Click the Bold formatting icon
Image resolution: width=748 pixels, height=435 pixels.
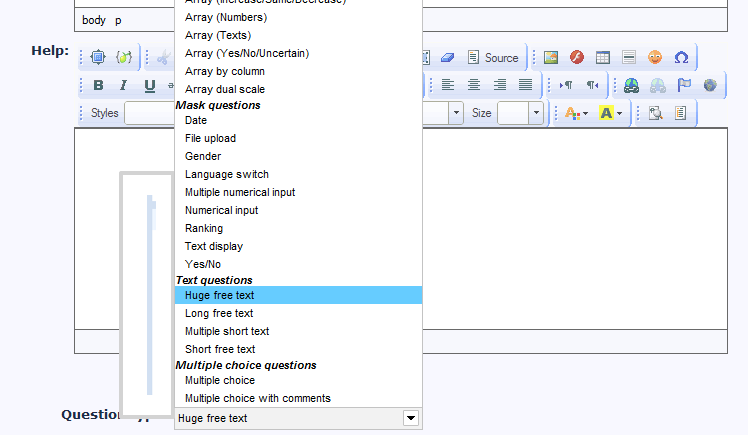click(98, 85)
